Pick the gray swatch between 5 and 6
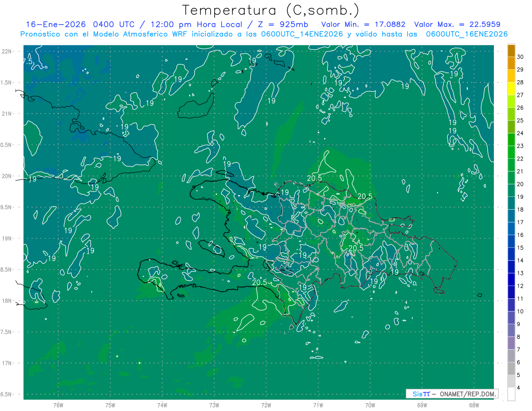 click(x=511, y=369)
